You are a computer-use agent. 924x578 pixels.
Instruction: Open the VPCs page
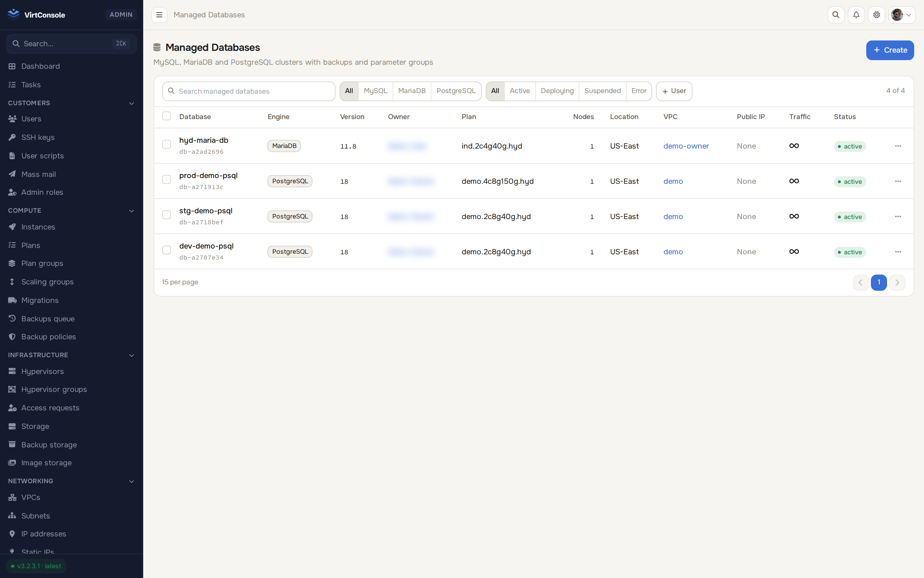(71, 497)
